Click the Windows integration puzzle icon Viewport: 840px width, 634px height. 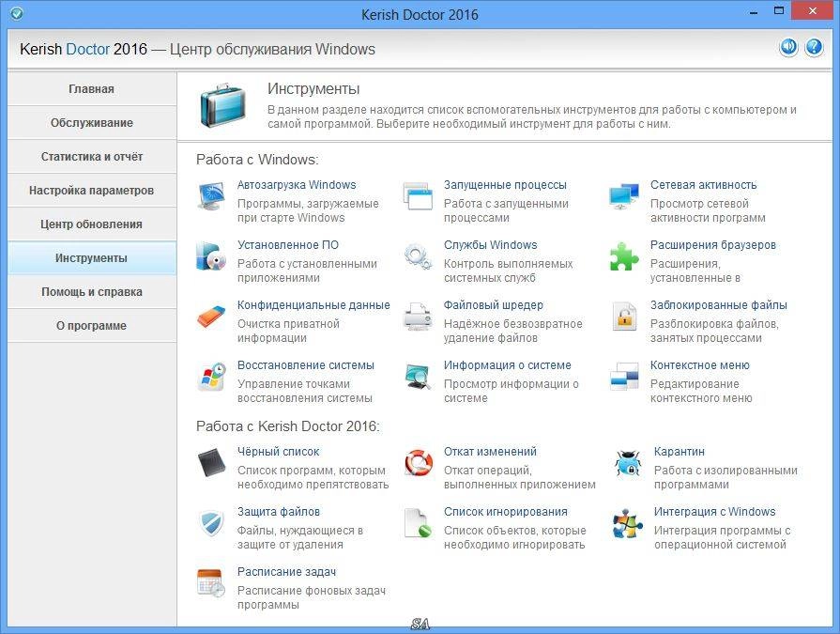627,523
